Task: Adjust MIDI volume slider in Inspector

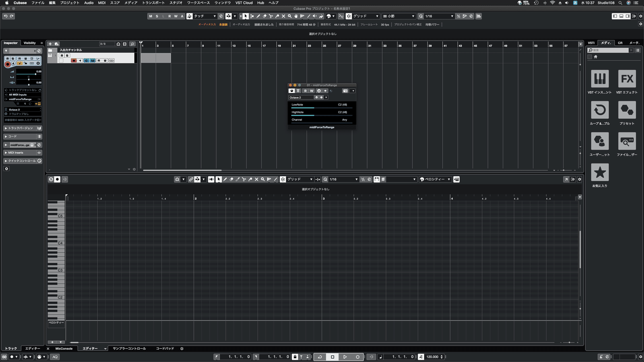Action: click(x=29, y=74)
